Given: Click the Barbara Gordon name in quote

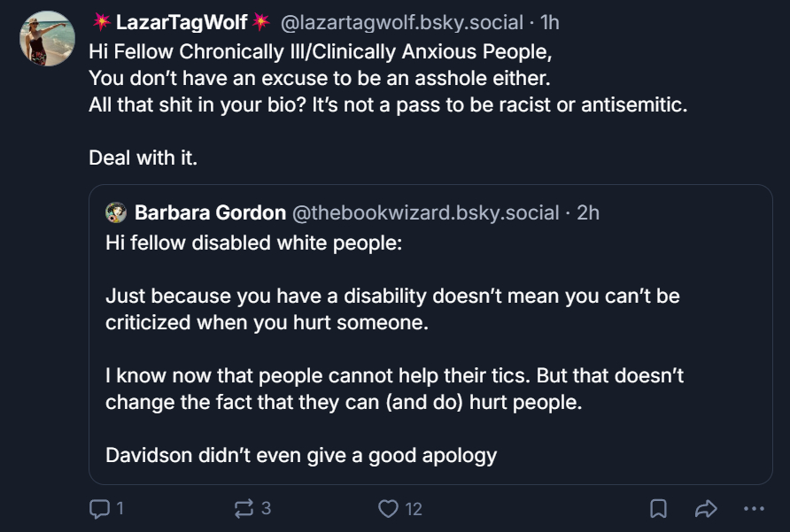Looking at the screenshot, I should [x=210, y=212].
